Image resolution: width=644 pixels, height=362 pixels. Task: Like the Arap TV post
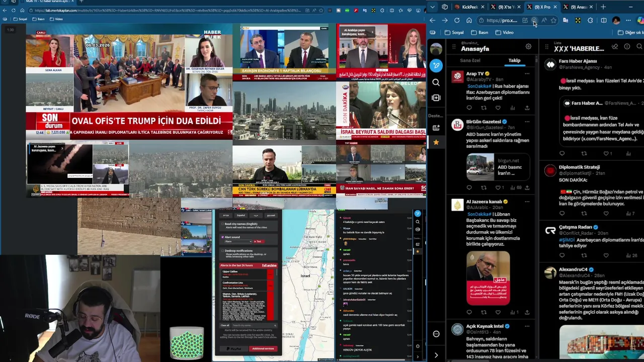[498, 108]
